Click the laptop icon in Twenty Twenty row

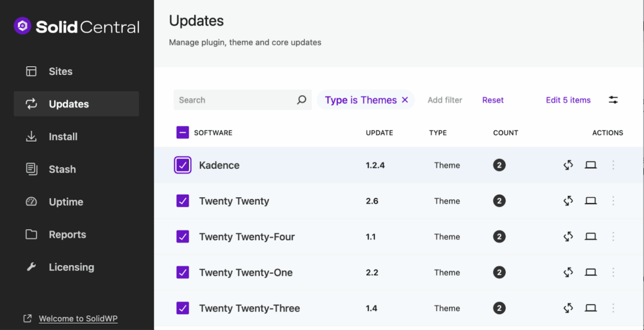(x=591, y=201)
